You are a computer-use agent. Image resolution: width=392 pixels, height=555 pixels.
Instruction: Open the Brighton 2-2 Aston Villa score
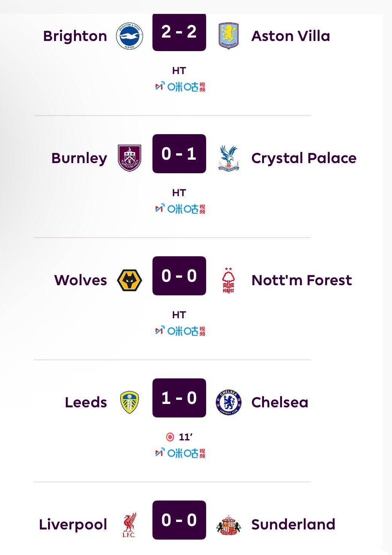tap(179, 32)
